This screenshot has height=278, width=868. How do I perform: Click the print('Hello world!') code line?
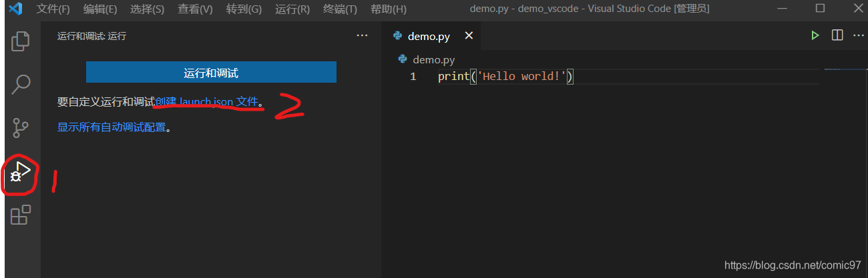[x=506, y=77]
